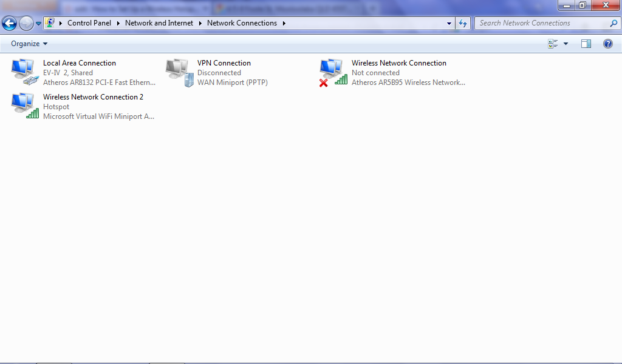
Task: Open the address bar history dropdown
Action: [x=449, y=24]
